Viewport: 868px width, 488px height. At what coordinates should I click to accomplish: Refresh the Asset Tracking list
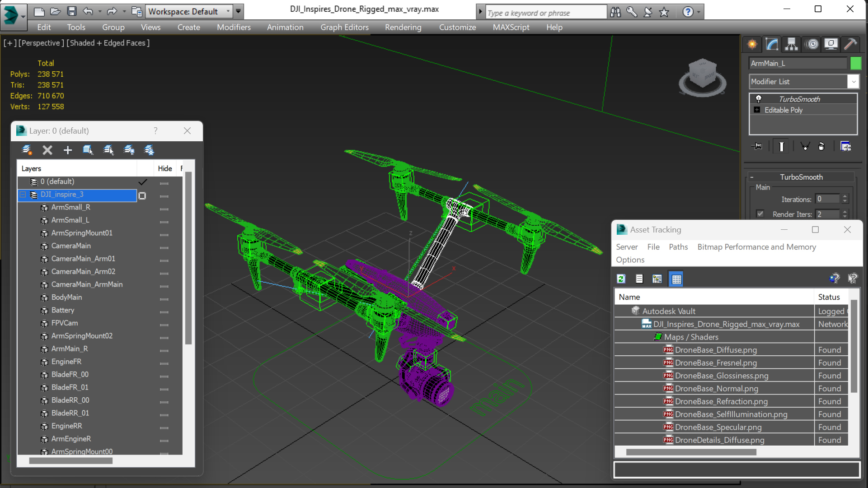(621, 279)
